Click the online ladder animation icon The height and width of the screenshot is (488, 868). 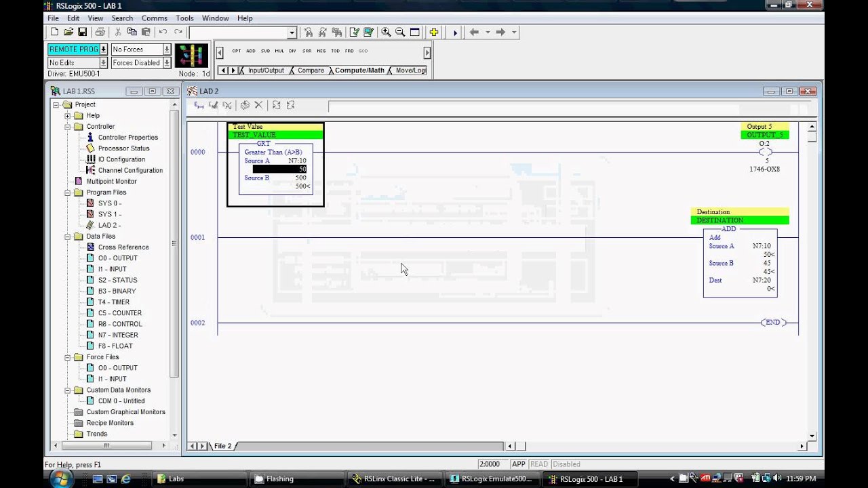[x=191, y=56]
